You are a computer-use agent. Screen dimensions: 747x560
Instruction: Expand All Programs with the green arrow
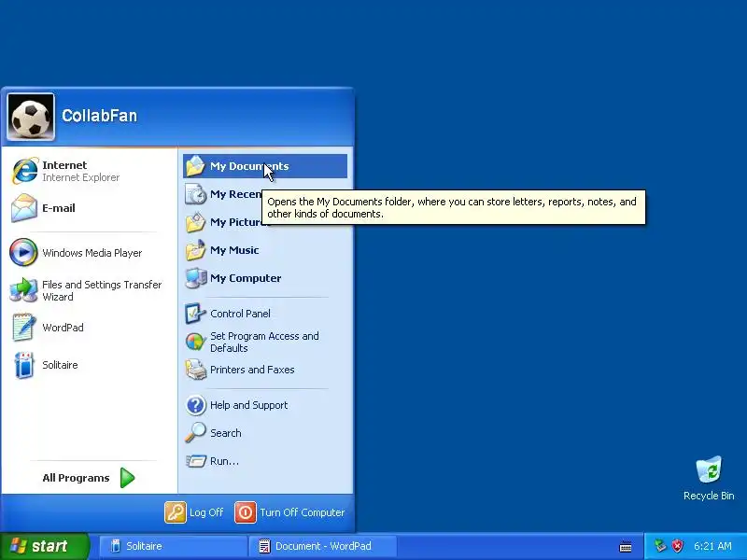click(x=127, y=478)
